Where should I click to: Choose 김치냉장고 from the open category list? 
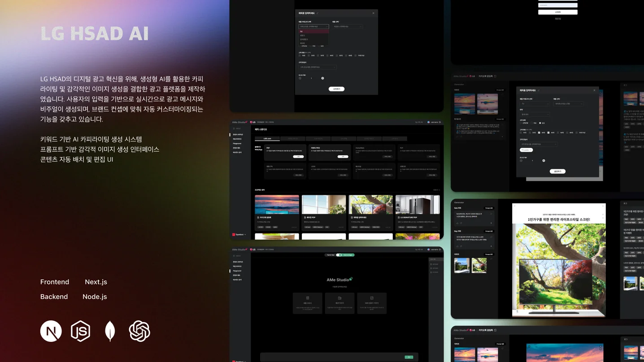click(x=314, y=39)
